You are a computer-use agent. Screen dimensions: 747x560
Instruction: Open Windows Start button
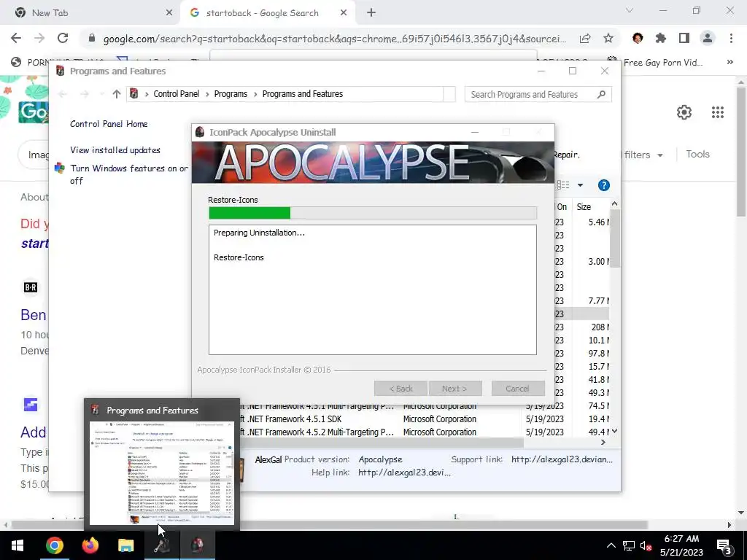(18, 545)
